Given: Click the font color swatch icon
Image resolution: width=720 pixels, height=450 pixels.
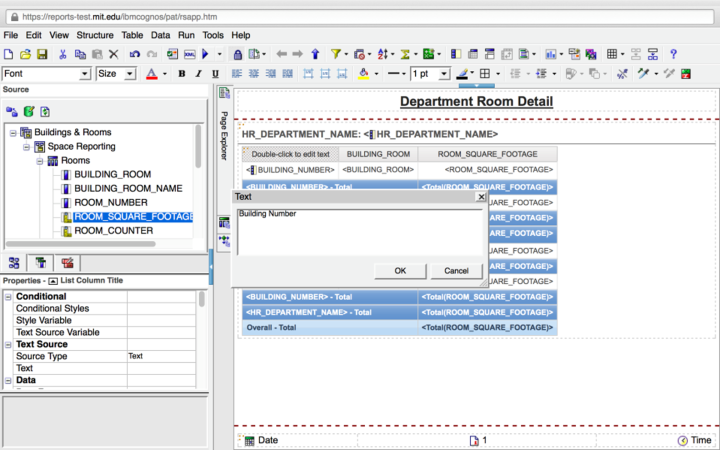Looking at the screenshot, I should [x=152, y=74].
